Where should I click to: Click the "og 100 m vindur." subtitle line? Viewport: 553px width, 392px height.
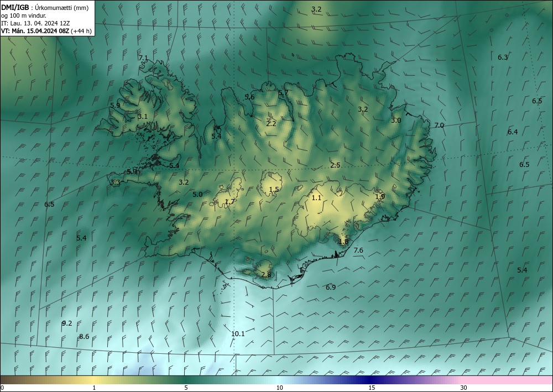(23, 15)
